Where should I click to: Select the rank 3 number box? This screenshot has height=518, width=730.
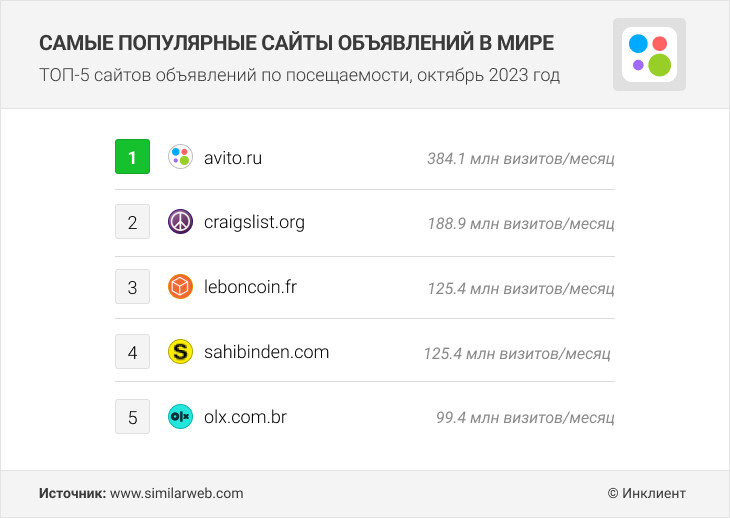(x=132, y=287)
